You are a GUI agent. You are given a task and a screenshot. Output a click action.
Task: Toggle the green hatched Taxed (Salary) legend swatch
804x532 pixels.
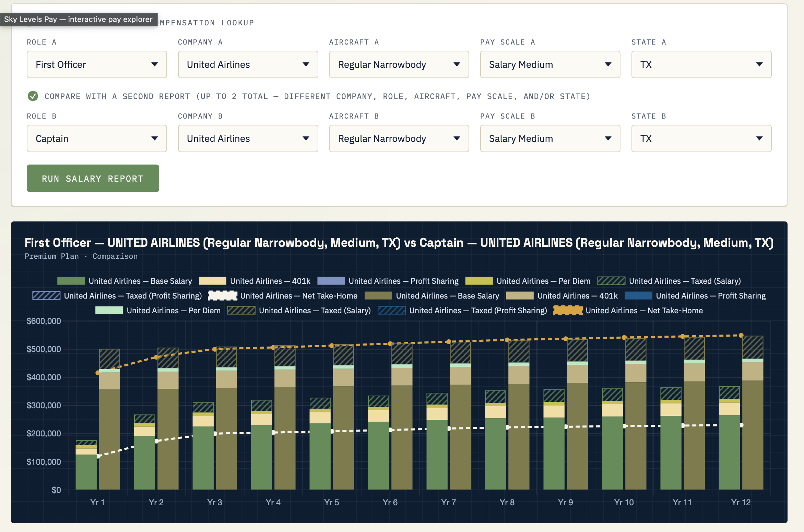(611, 281)
